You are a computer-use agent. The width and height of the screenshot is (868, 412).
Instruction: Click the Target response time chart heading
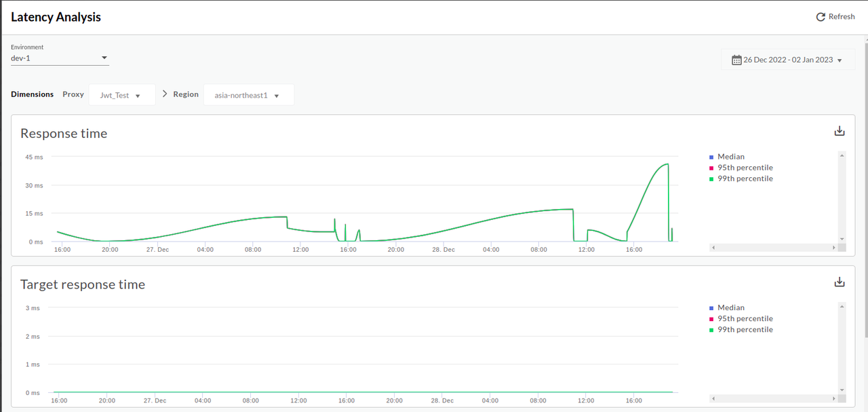coord(83,284)
